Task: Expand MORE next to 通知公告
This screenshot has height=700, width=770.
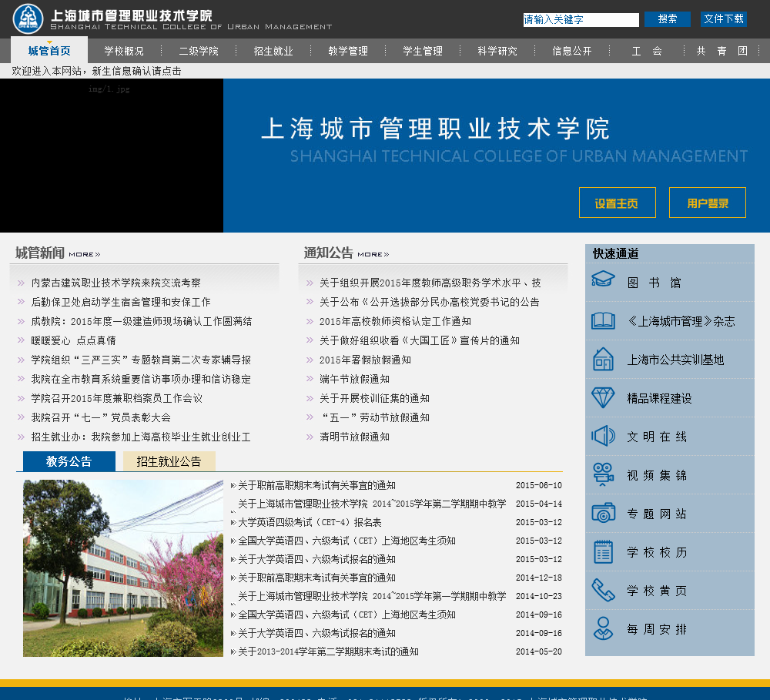Action: (x=373, y=254)
